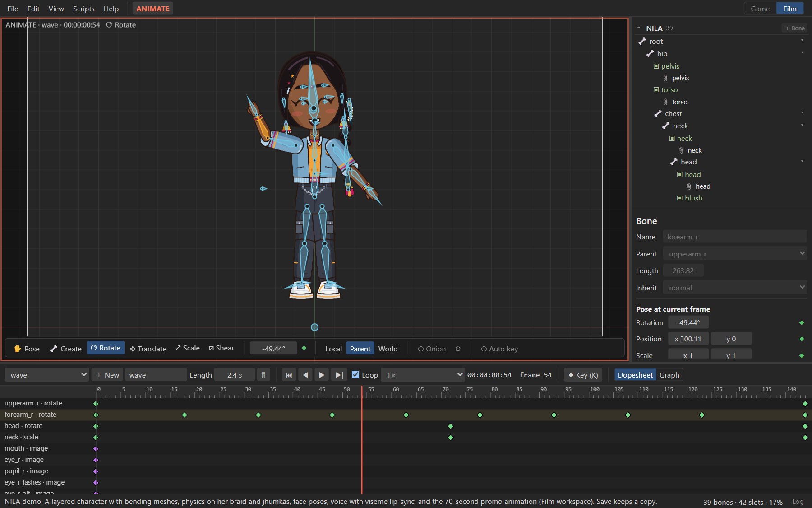The image size is (812, 508).
Task: Select the pelvis slot in tree
Action: tap(670, 66)
